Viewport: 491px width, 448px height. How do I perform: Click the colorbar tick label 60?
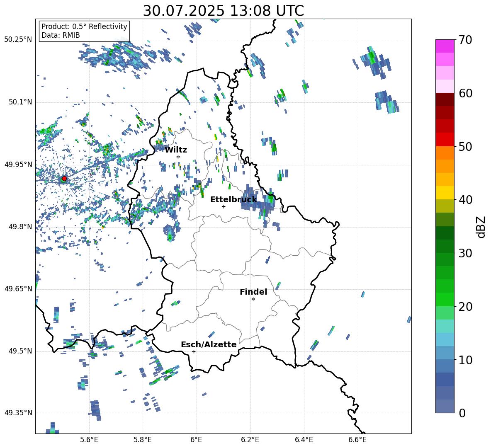[x=465, y=93]
